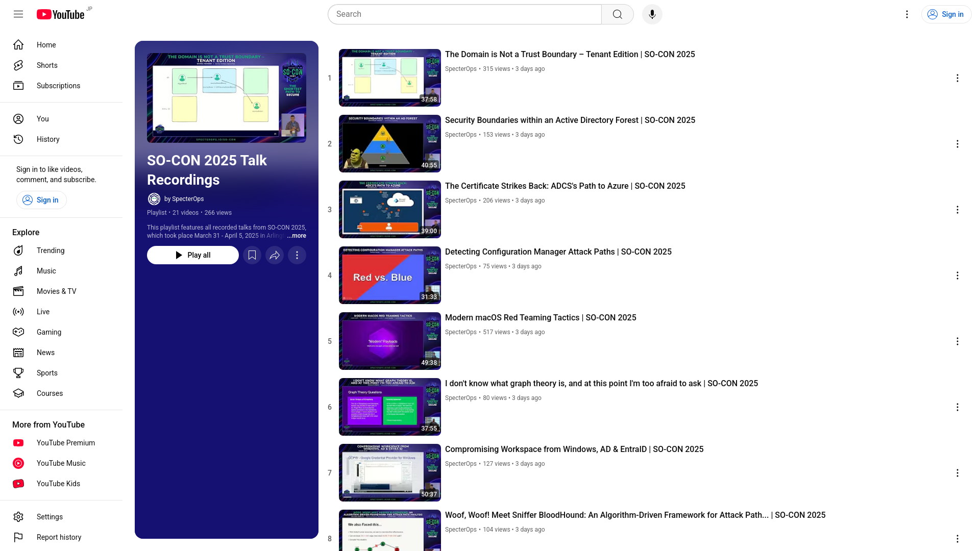Image resolution: width=980 pixels, height=551 pixels.
Task: Open 'Detecting Configuration Manager Attack Paths' title
Action: (558, 252)
